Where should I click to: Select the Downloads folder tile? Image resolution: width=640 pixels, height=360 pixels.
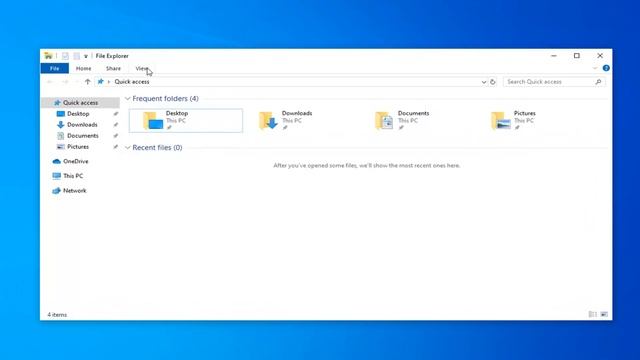pos(302,120)
